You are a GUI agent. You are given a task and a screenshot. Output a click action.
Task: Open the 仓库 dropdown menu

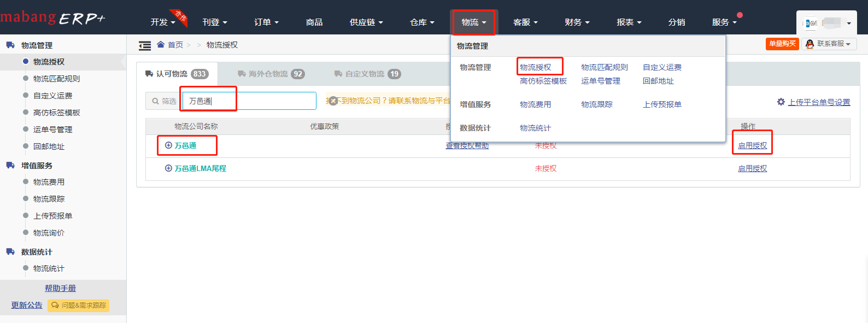click(422, 22)
